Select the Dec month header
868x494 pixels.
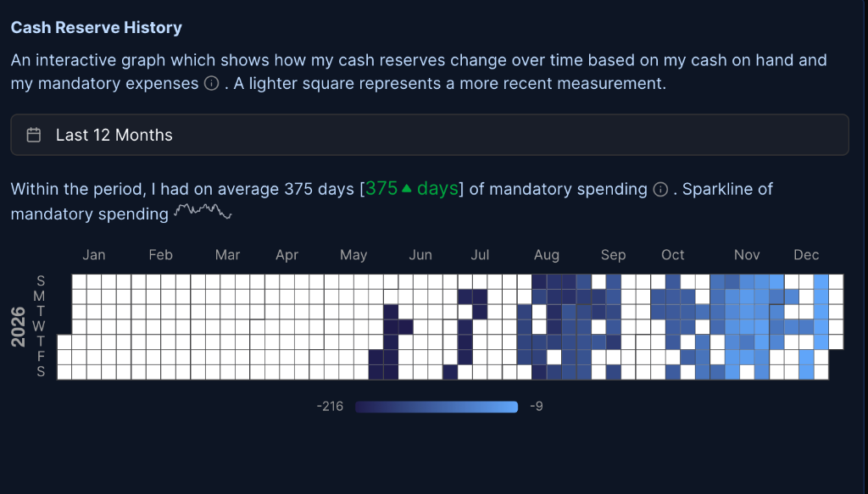pyautogui.click(x=806, y=255)
